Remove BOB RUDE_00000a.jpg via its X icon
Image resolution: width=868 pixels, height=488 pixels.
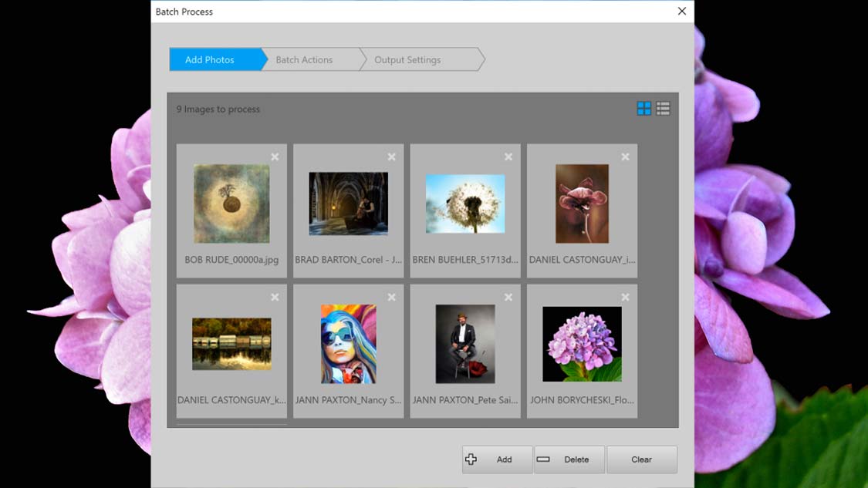coord(275,156)
